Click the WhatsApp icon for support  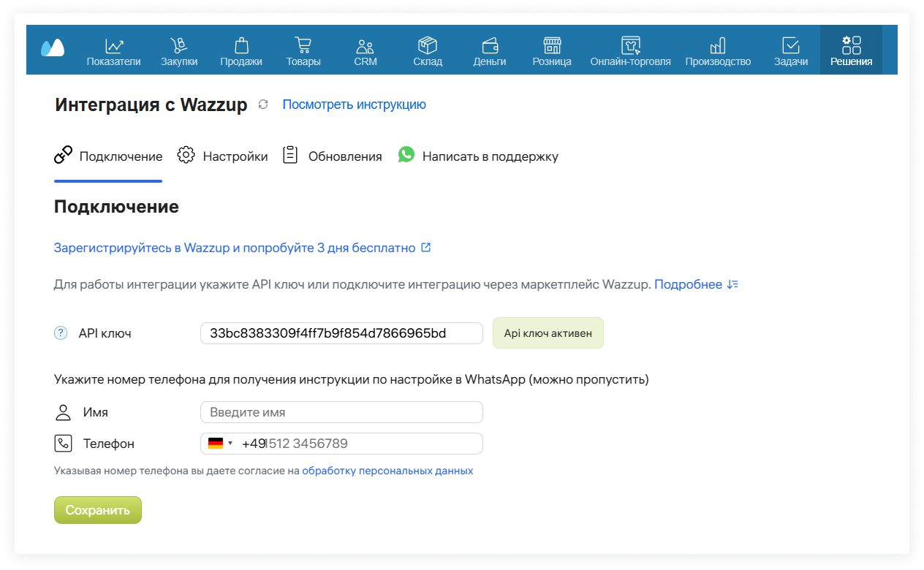[406, 155]
